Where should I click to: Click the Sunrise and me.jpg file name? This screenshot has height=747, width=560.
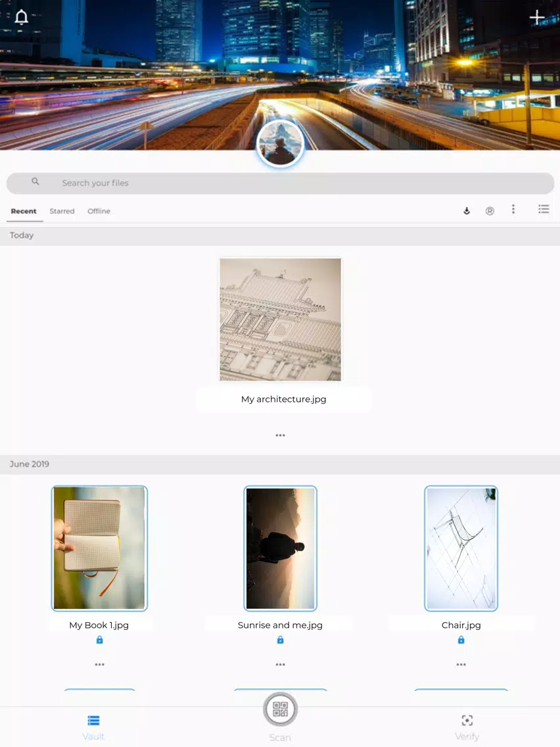[x=280, y=625]
